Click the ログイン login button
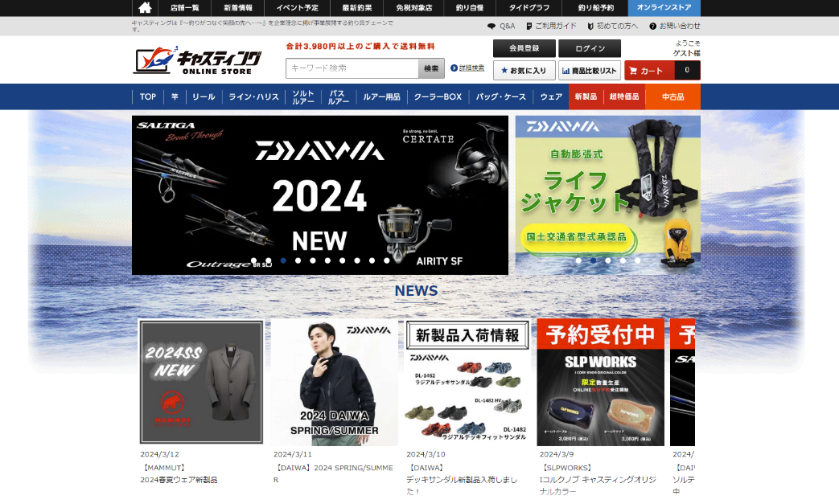This screenshot has width=839, height=504. coord(590,48)
